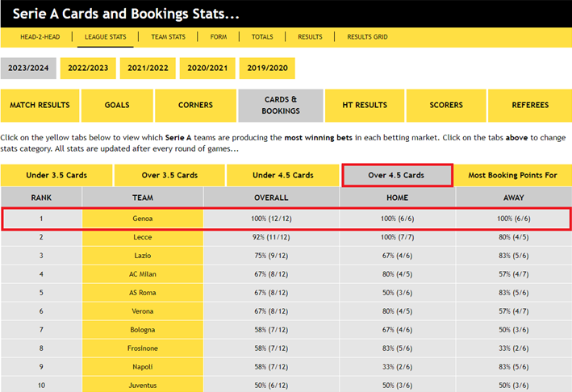572x392 pixels.
Task: Click rank number 7 in Bologna row
Action: coord(41,330)
